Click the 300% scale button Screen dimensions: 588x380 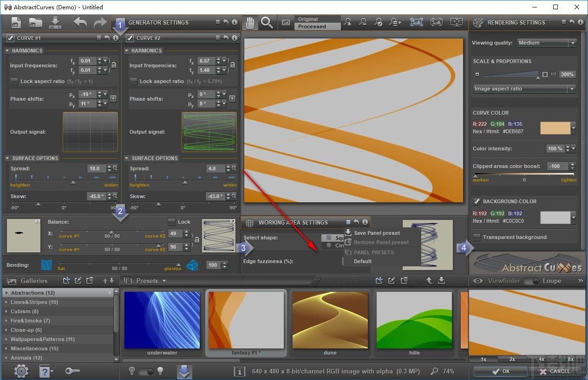pyautogui.click(x=568, y=74)
